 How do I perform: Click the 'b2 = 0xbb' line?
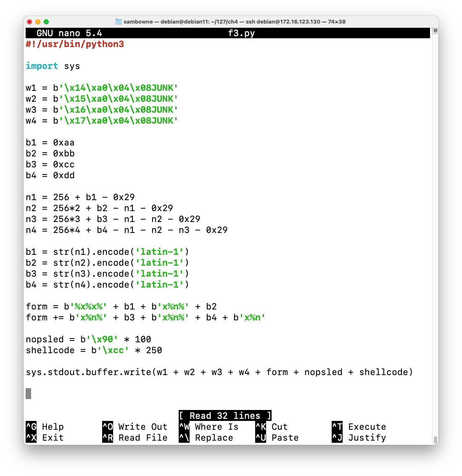click(50, 153)
